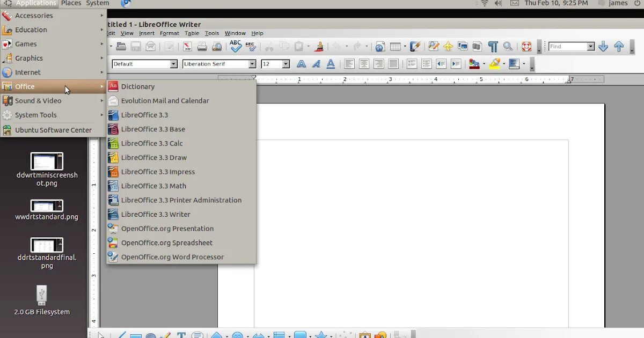The width and height of the screenshot is (644, 338).
Task: Run Spelling and Grammar check icon
Action: (236, 46)
